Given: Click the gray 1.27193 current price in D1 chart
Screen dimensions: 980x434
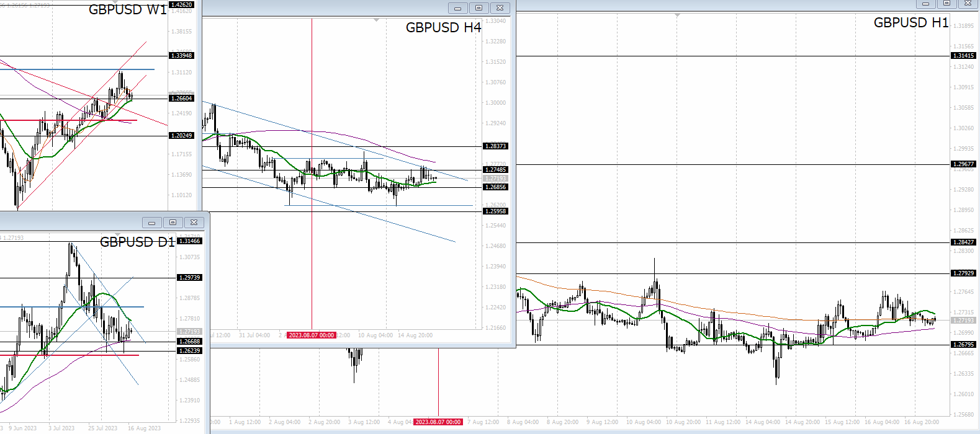Looking at the screenshot, I should click(x=190, y=332).
